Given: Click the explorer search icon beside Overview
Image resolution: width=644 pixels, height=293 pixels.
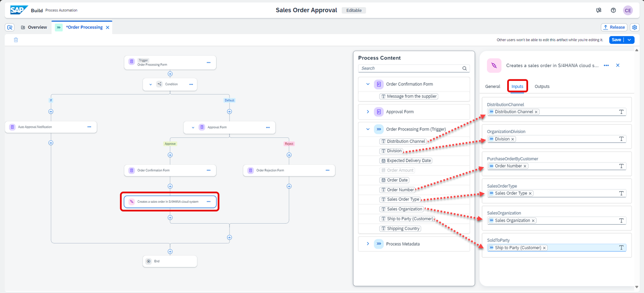Looking at the screenshot, I should coord(9,27).
